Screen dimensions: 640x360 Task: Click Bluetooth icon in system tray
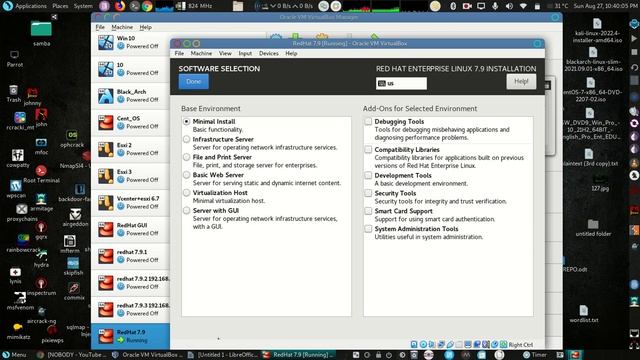coord(453,6)
